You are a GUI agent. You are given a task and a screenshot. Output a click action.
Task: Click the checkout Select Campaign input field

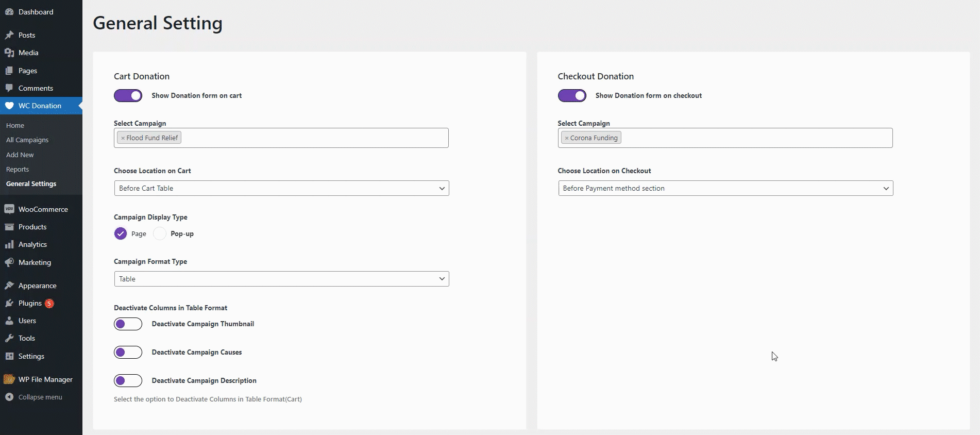tap(725, 138)
